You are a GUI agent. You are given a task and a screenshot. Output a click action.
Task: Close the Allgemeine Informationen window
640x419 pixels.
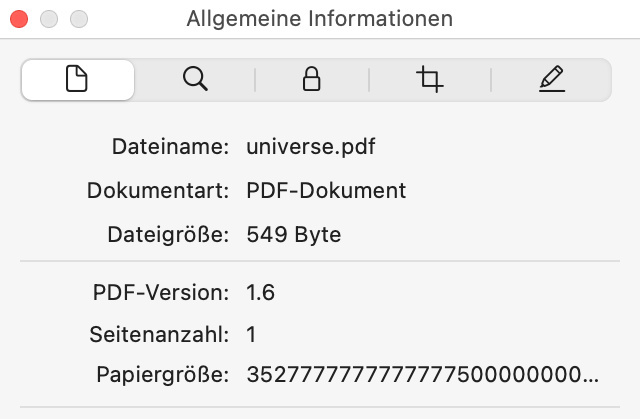[19, 19]
